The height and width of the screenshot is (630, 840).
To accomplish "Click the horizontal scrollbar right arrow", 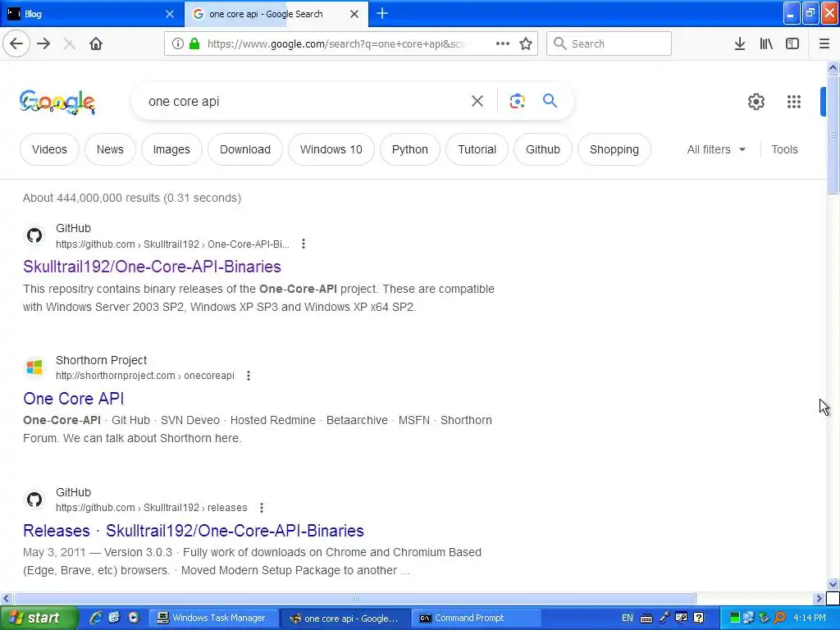I will [x=819, y=598].
